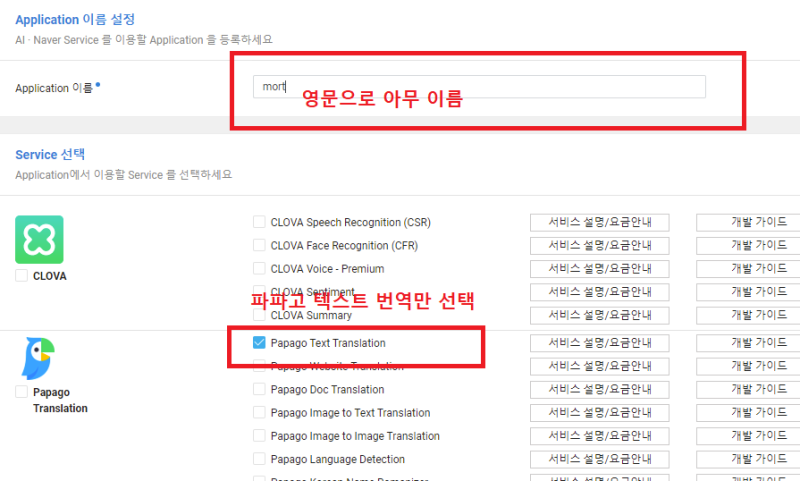Viewport: 800px width, 481px height.
Task: Click the 'Application 이름' field label
Action: pos(54,88)
